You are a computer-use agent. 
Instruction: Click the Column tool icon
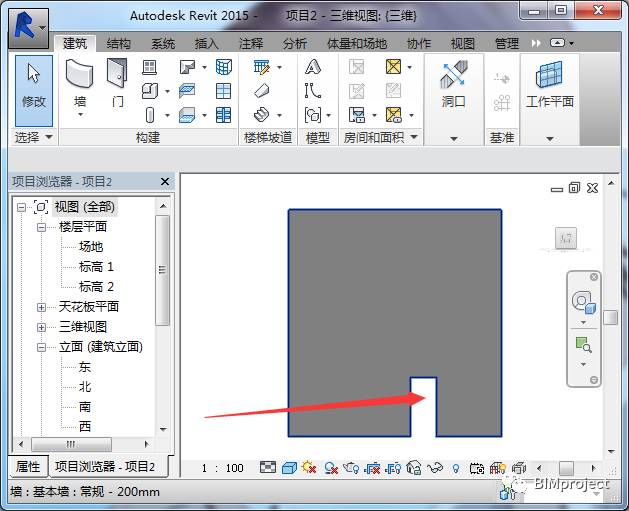pyautogui.click(x=150, y=115)
